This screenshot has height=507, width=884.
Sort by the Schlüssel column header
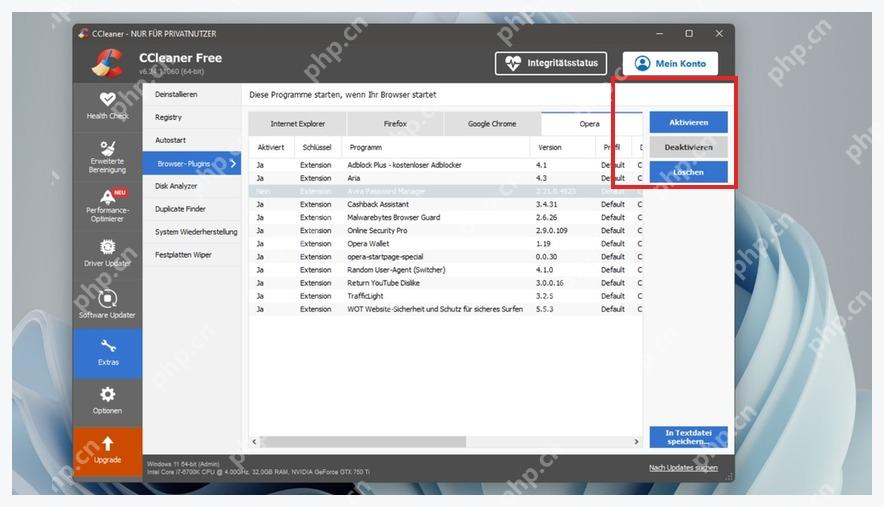click(x=317, y=147)
